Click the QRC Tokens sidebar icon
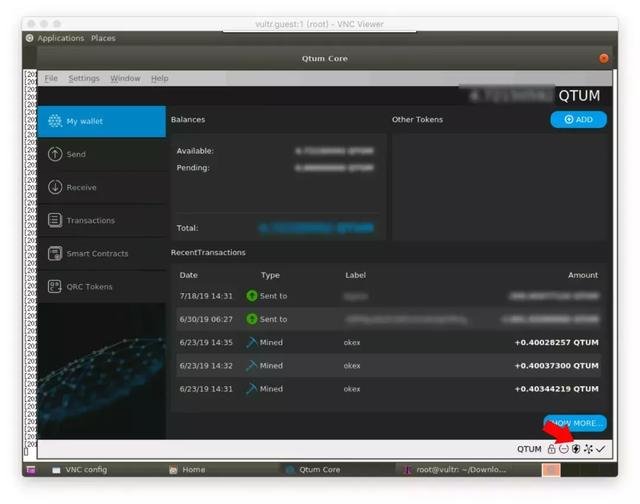This screenshot has width=640, height=504. tap(55, 286)
